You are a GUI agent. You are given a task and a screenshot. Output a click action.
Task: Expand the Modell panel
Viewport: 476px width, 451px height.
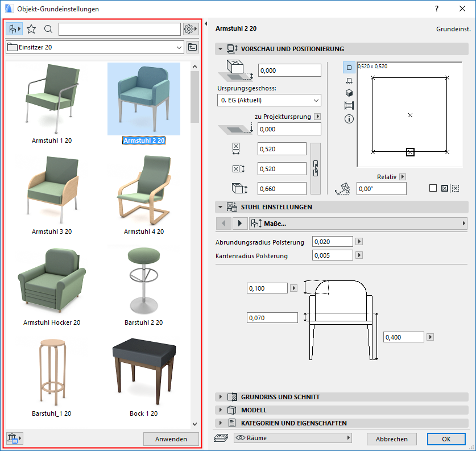pos(254,410)
